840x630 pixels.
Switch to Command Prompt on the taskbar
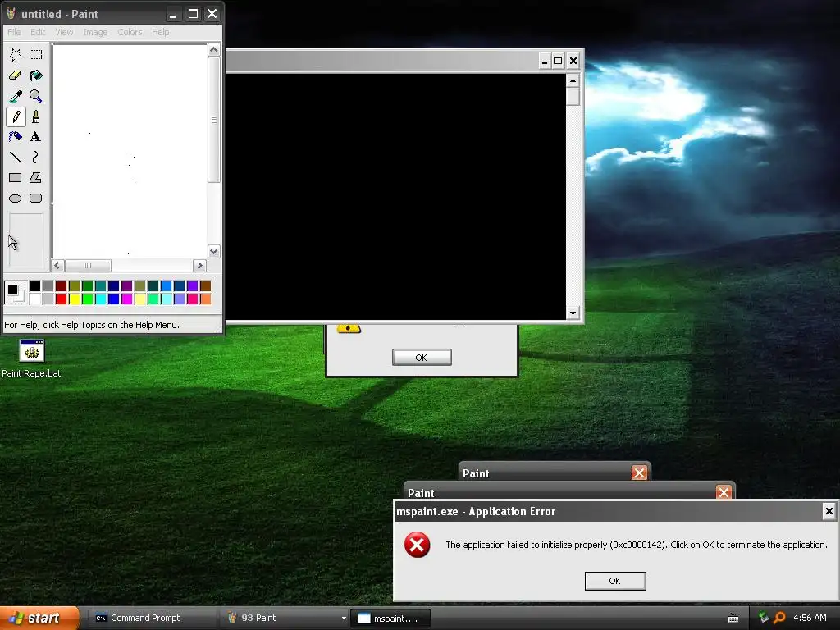(x=152, y=618)
